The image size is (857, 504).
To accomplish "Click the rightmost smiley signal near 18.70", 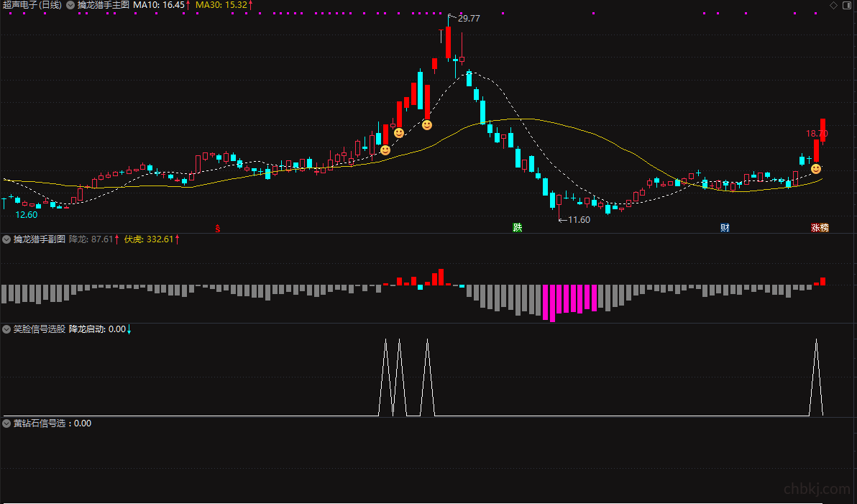I will (x=816, y=169).
